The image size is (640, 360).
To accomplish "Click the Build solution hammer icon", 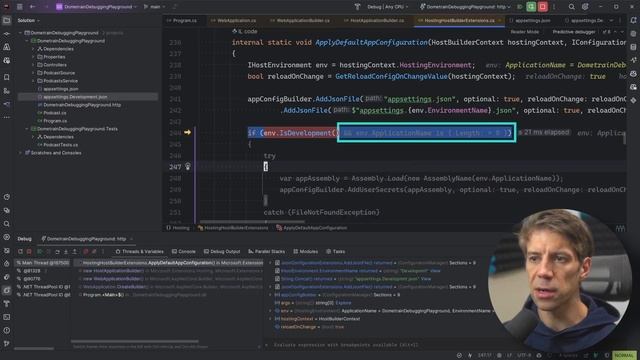I will point(357,7).
